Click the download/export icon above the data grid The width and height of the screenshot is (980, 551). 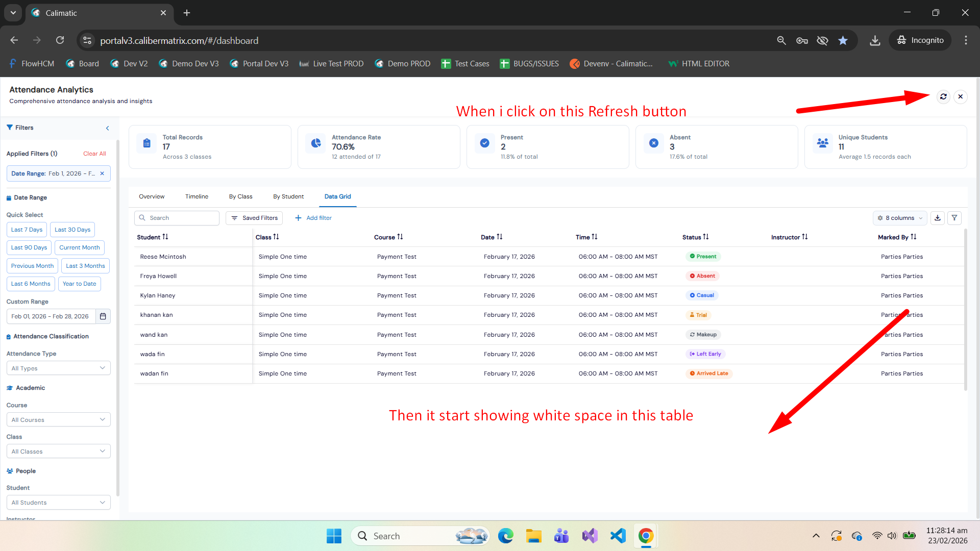(938, 218)
